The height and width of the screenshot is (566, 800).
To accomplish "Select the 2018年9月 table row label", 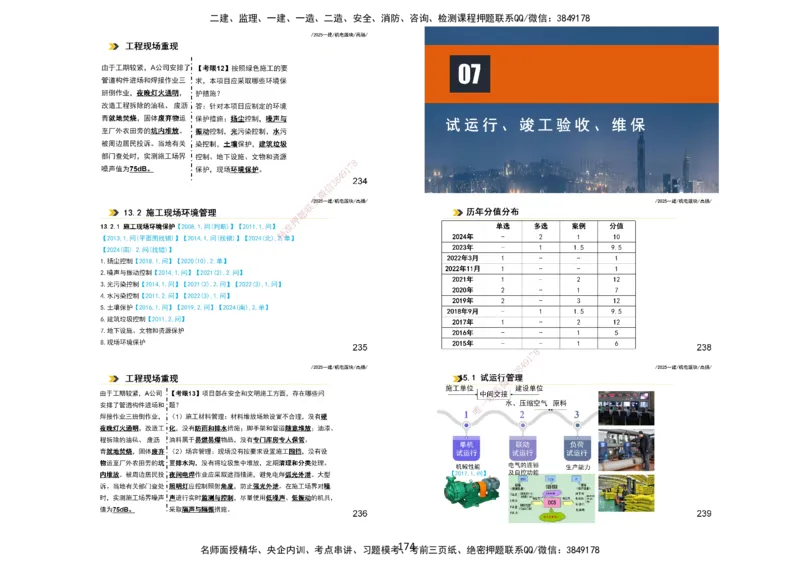I will click(462, 312).
